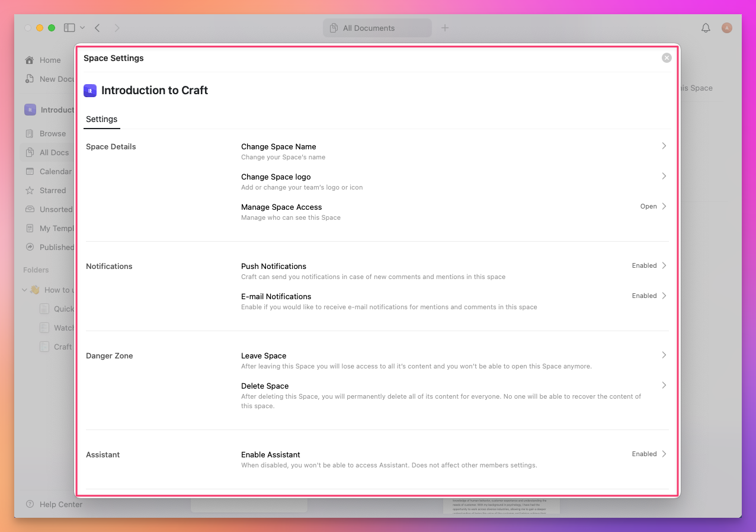756x532 pixels.
Task: Expand the Push Notifications chevron
Action: [x=664, y=265]
